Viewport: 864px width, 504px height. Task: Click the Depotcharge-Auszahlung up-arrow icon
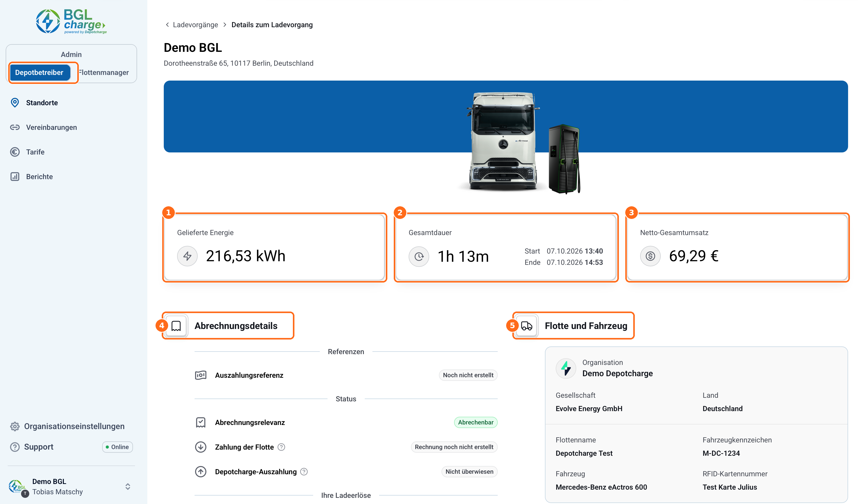[x=200, y=472]
